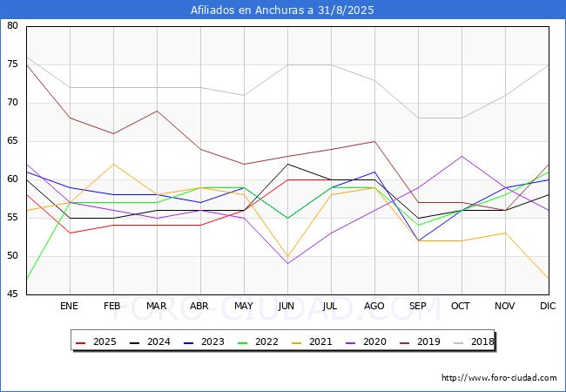Select the 2023 legend label

click(x=212, y=341)
